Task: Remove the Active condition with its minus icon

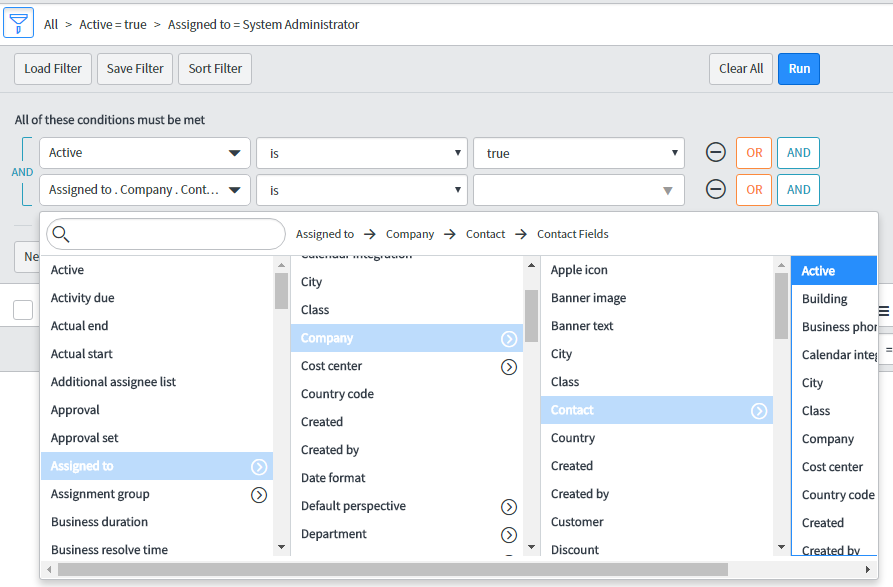Action: tap(715, 151)
